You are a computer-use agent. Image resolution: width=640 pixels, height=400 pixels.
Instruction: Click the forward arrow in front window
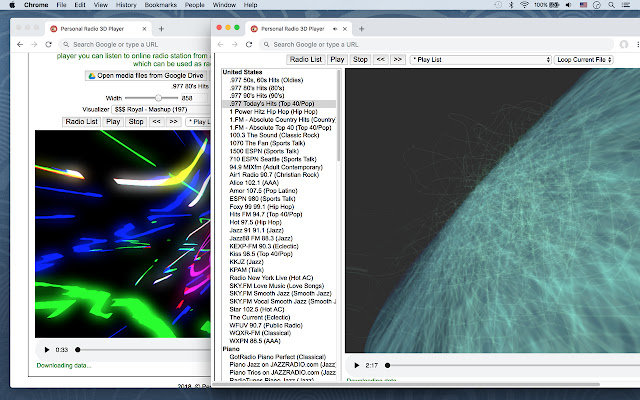pyautogui.click(x=235, y=44)
